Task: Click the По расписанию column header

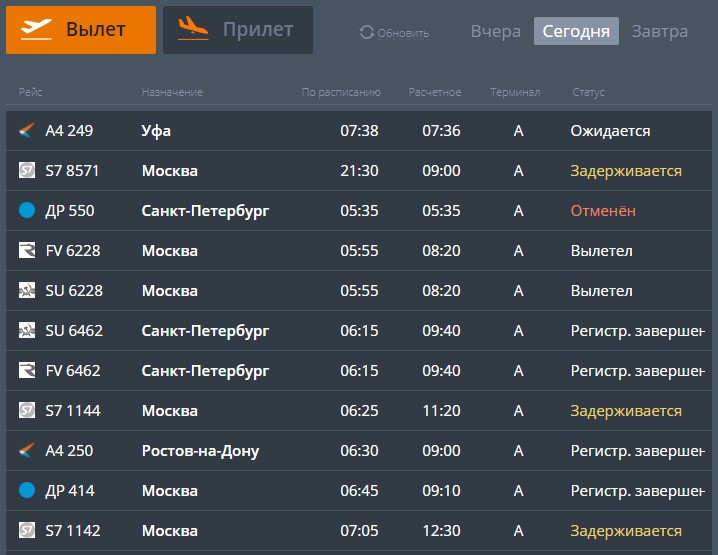Action: coord(341,92)
